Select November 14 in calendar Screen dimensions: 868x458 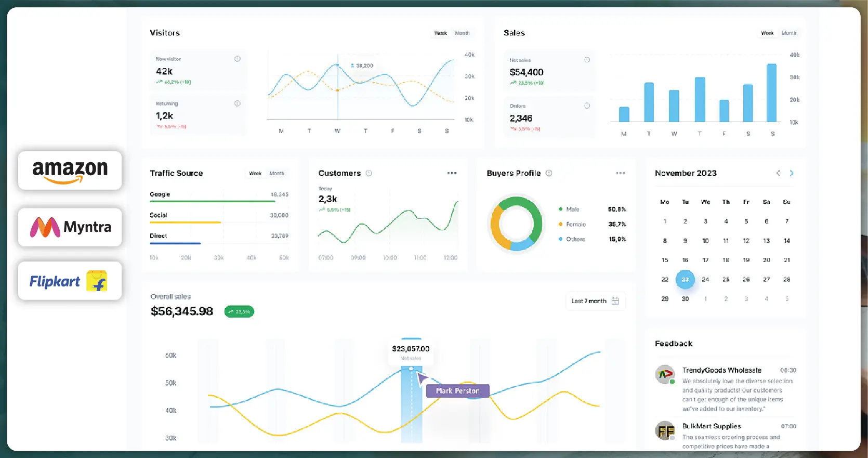pos(787,241)
